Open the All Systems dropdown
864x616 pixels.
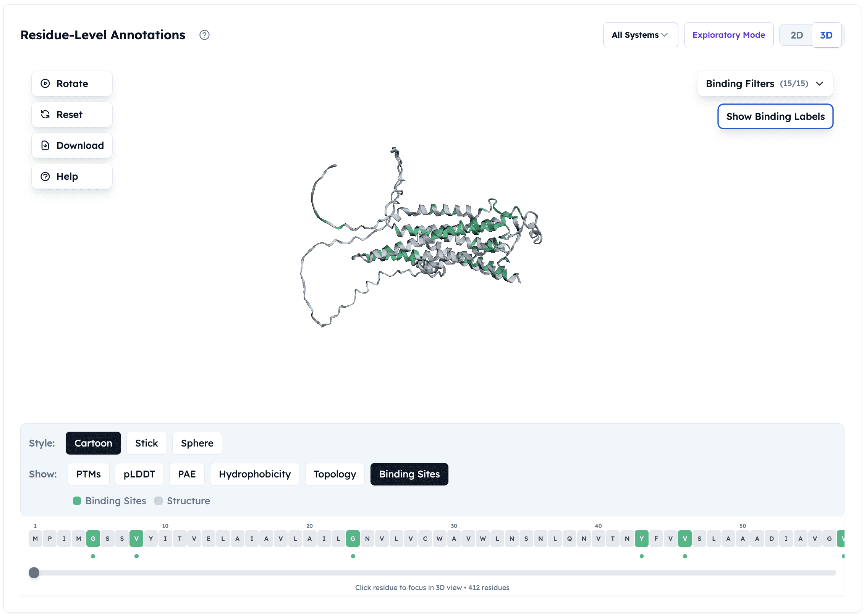click(640, 35)
